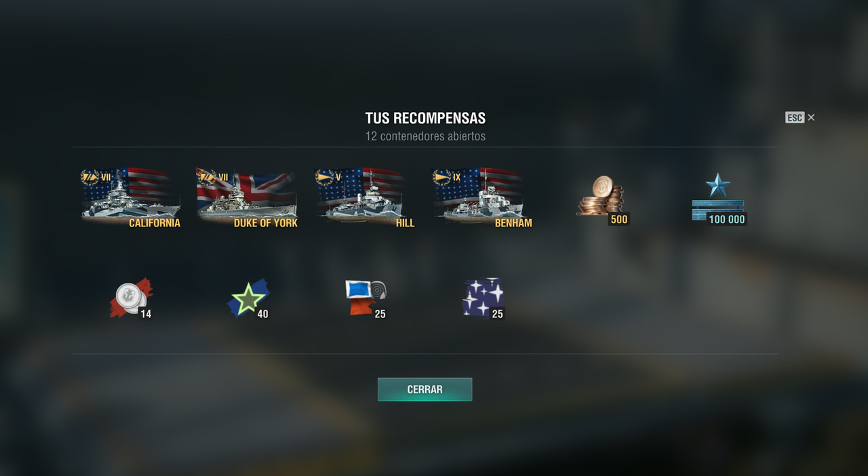Click the 100 000 Free XP amount
The image size is (868, 476).
(726, 219)
